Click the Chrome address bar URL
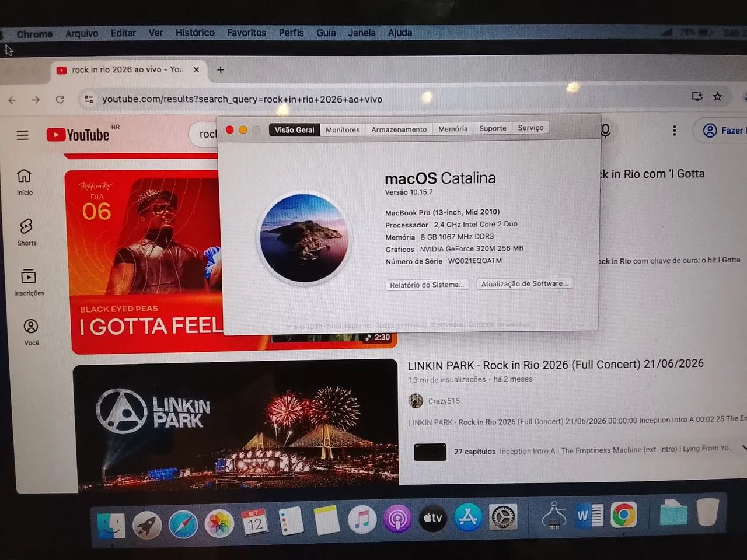Image resolution: width=747 pixels, height=560 pixels. [x=242, y=99]
